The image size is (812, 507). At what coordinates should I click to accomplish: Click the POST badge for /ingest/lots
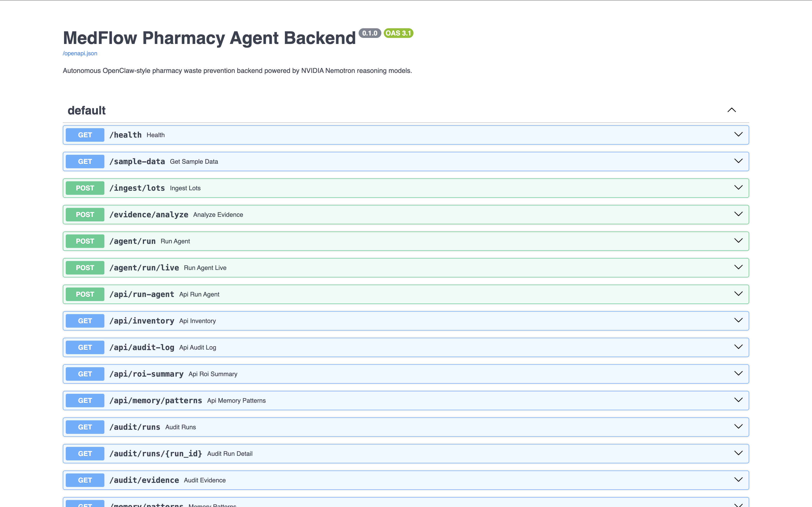(85, 188)
